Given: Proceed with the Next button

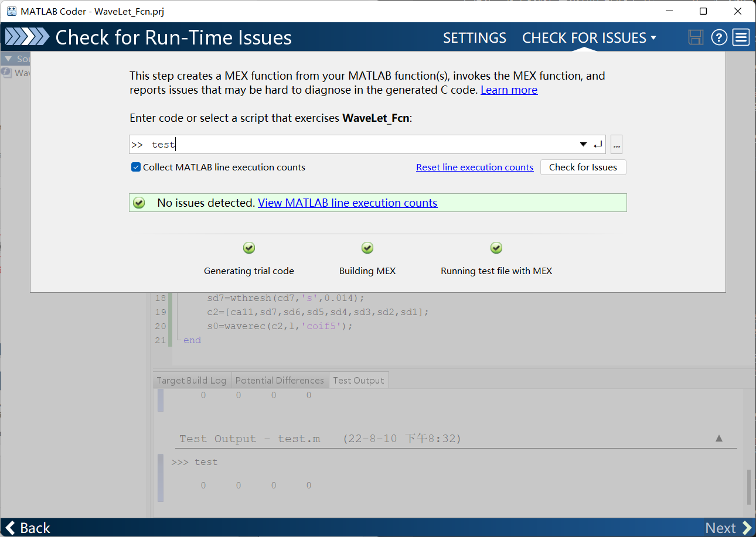Looking at the screenshot, I should coord(728,528).
